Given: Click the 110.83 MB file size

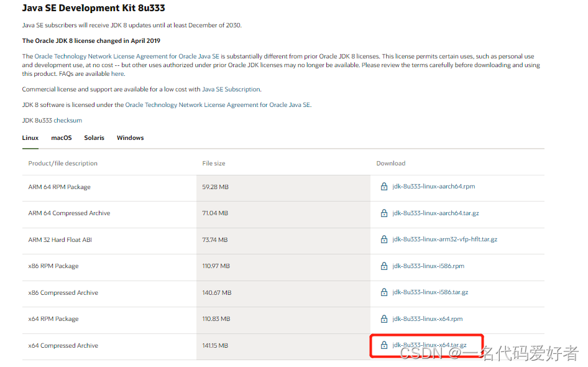Looking at the screenshot, I should (x=216, y=319).
